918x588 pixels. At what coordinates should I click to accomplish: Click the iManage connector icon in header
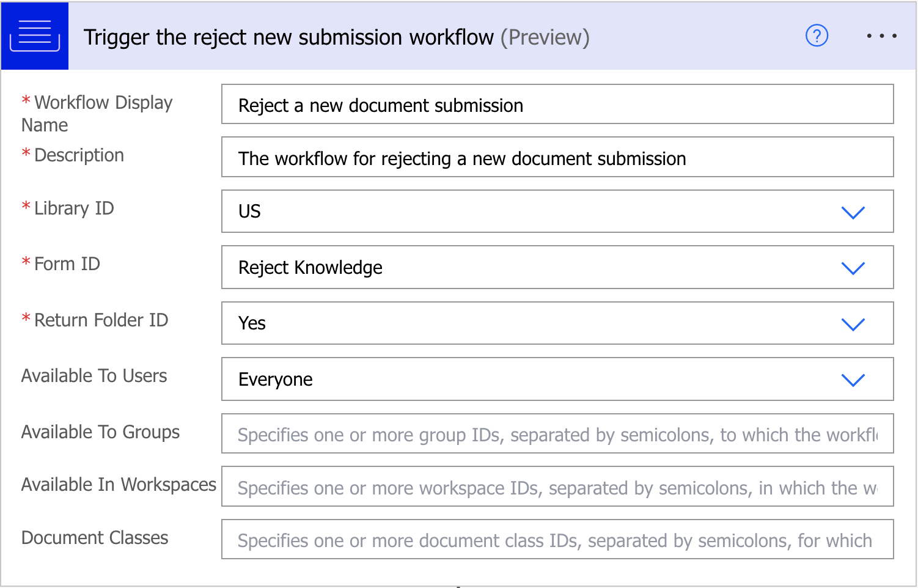tap(35, 36)
